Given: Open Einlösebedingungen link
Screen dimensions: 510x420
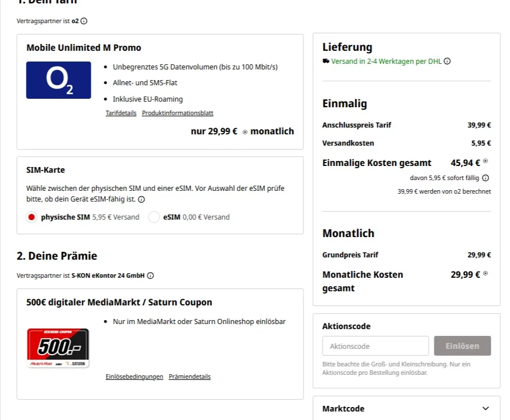Looking at the screenshot, I should [x=134, y=377].
